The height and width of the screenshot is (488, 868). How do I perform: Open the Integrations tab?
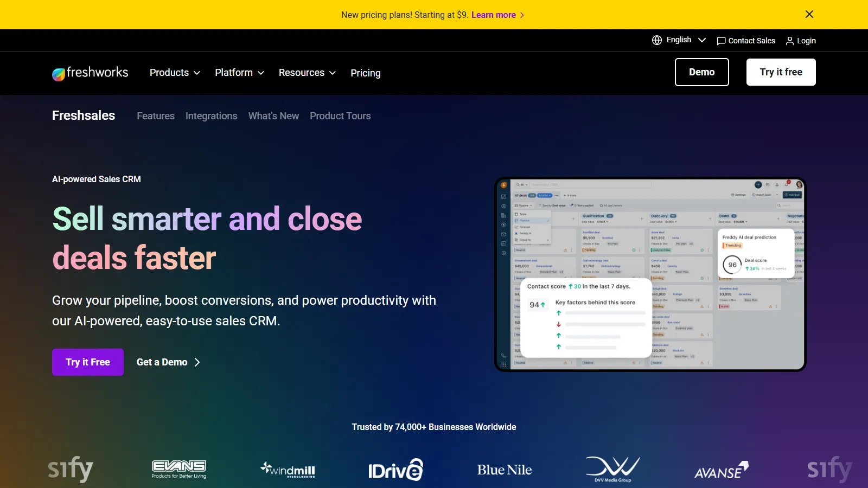pyautogui.click(x=211, y=116)
